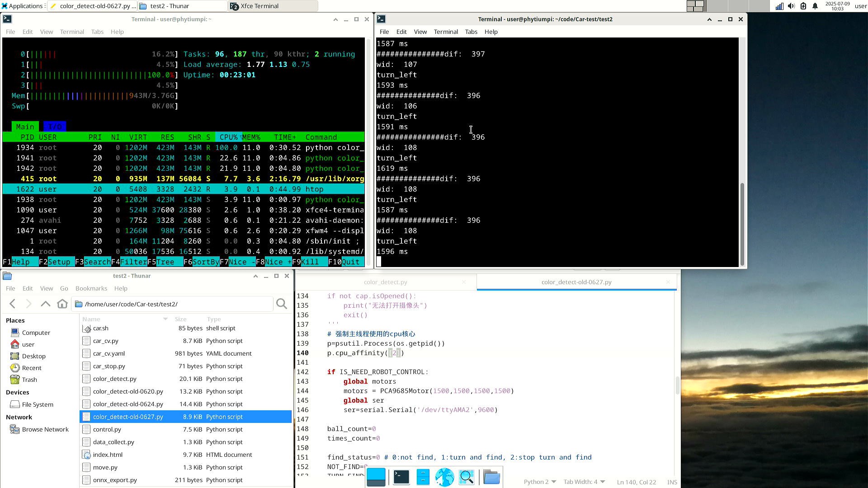This screenshot has width=868, height=488.
Task: Close the color_detect.py editor tab
Action: pyautogui.click(x=464, y=282)
